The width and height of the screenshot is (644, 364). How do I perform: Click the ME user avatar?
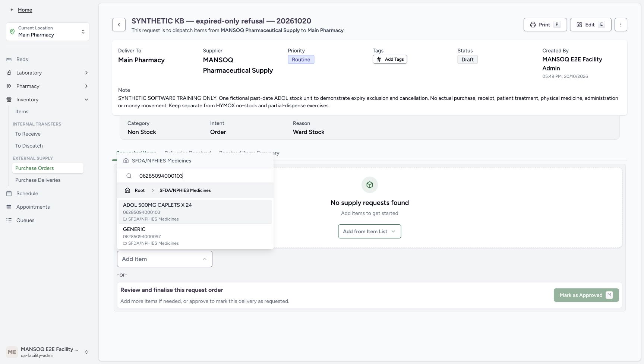pyautogui.click(x=12, y=352)
